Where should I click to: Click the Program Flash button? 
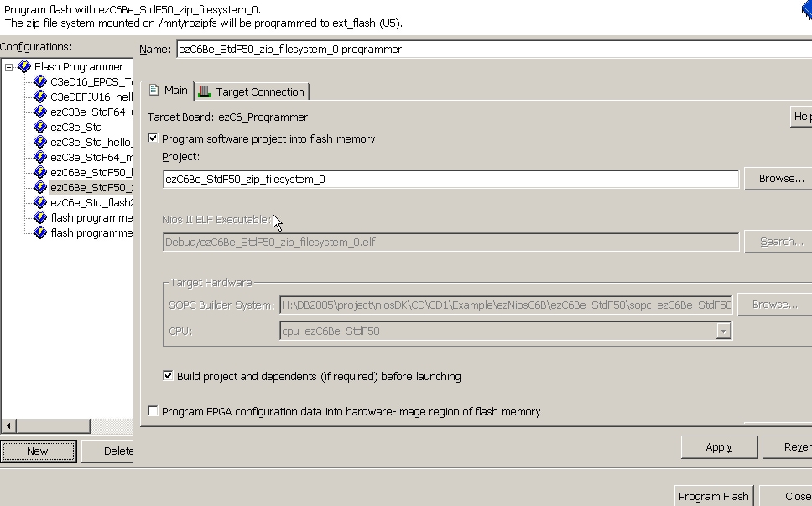pyautogui.click(x=712, y=496)
